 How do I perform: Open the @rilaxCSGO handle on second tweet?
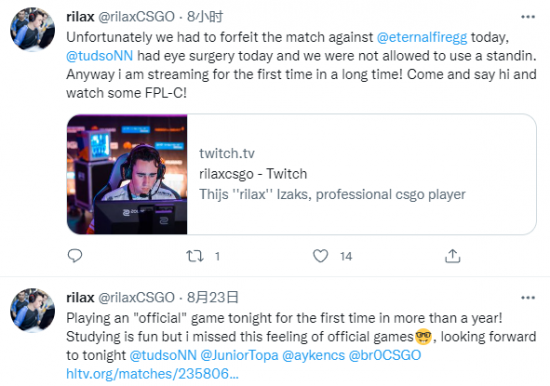click(x=136, y=298)
